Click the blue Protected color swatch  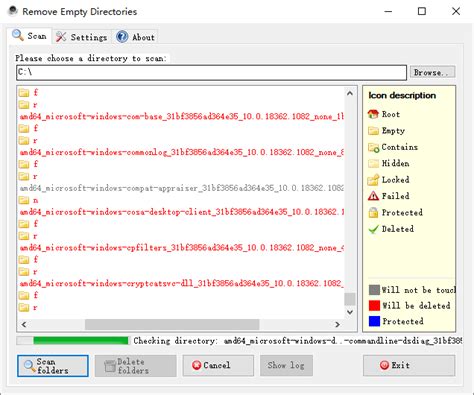[374, 321]
